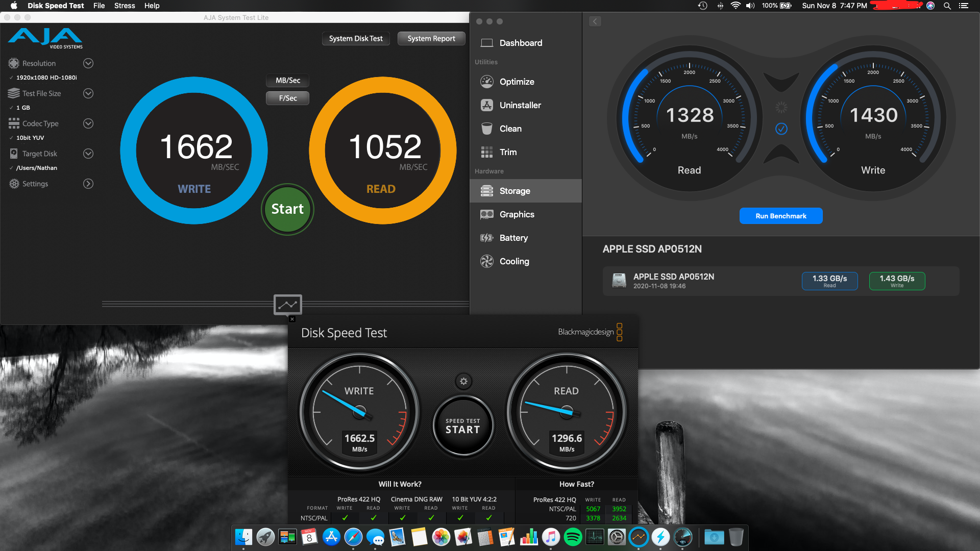This screenshot has height=551, width=980.
Task: Toggle the blue checkmark between Read and Write gauges
Action: tap(781, 129)
